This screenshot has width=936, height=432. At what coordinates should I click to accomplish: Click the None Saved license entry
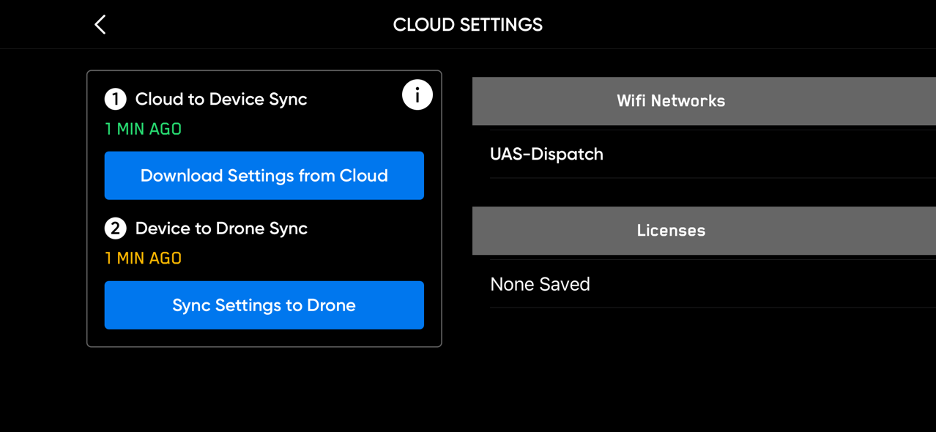point(540,285)
